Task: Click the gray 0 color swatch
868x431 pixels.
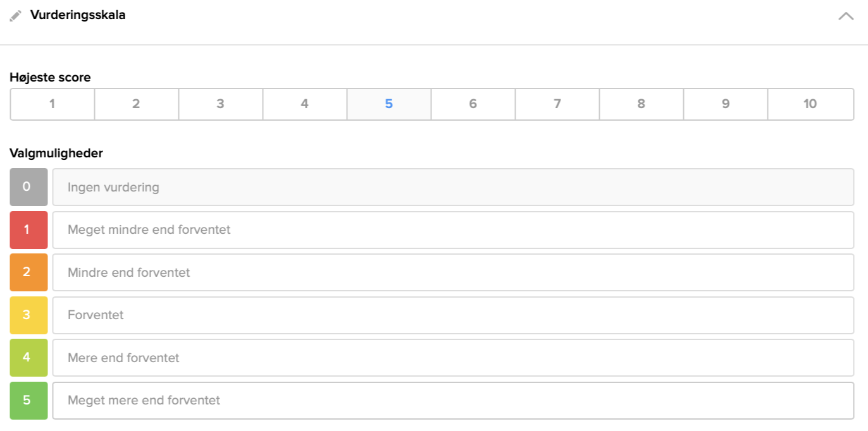Action: click(28, 187)
